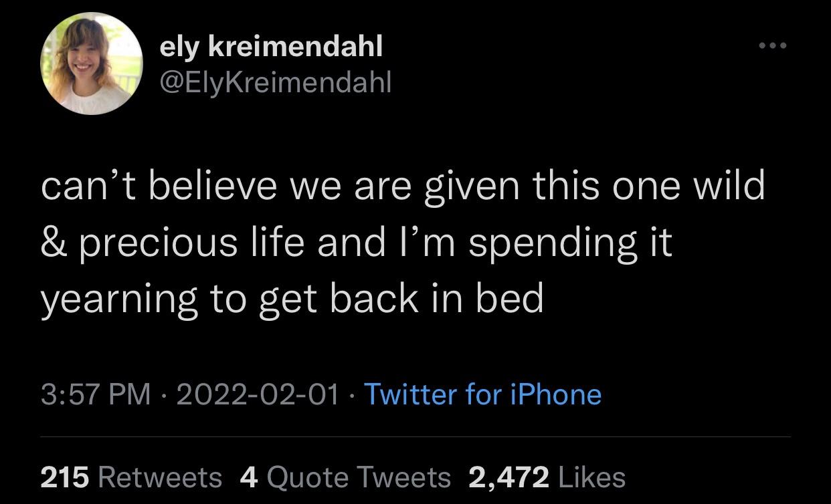View the 215 Retweets list
The height and width of the screenshot is (504, 831).
131,477
